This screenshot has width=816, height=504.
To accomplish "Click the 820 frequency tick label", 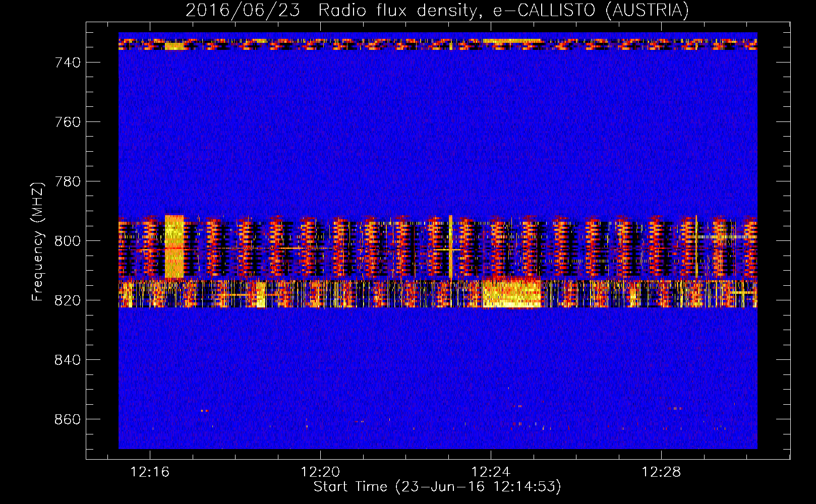I will (68, 300).
